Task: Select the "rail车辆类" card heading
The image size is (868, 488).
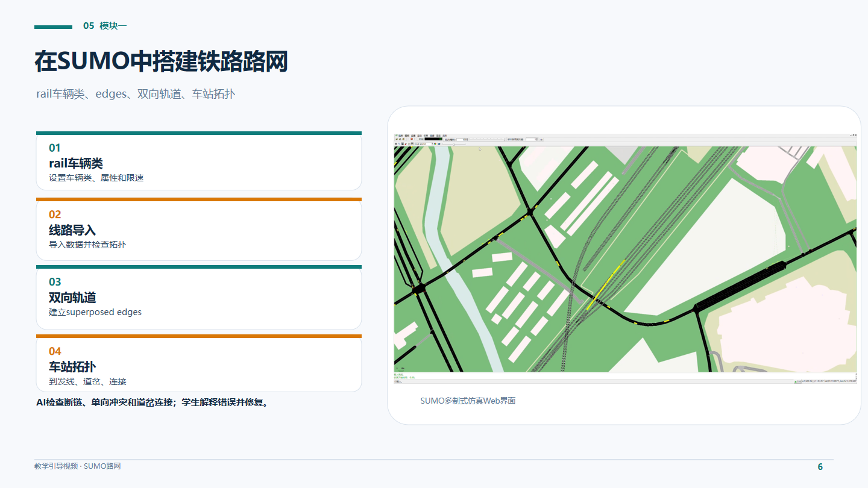Action: coord(76,163)
